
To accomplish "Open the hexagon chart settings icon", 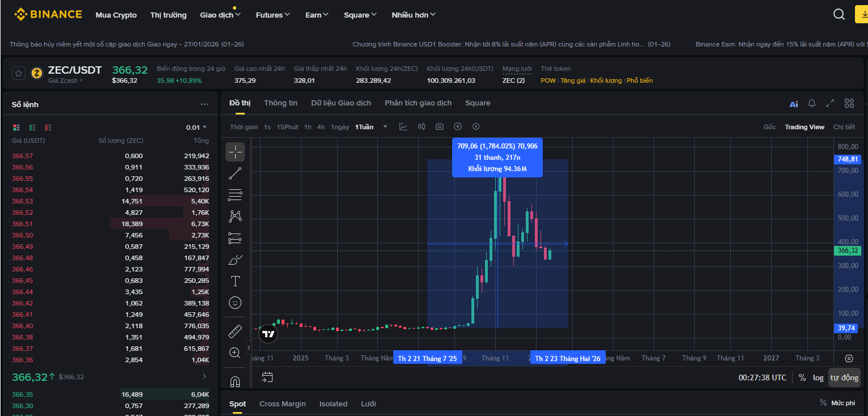I will 476,127.
